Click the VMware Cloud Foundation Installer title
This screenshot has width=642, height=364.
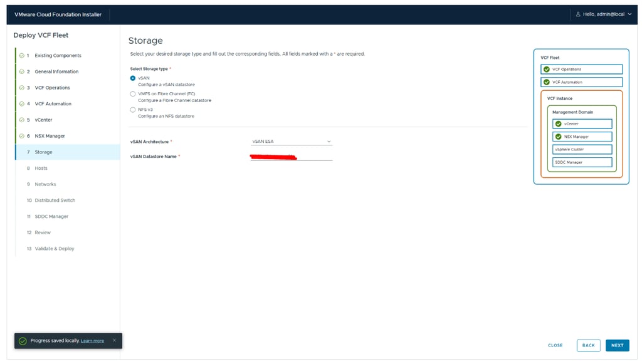(58, 14)
